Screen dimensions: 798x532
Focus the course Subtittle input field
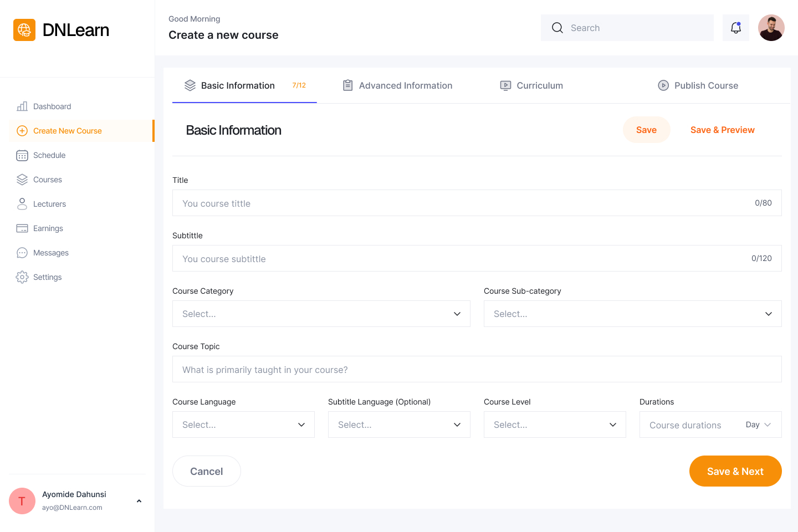click(x=477, y=258)
